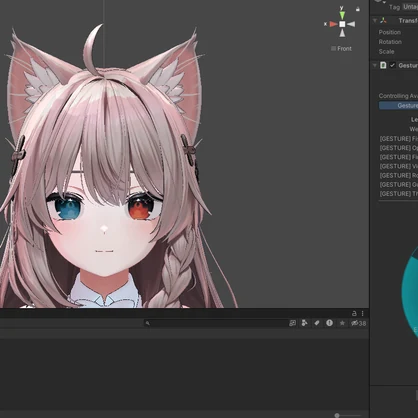Image resolution: width=418 pixels, height=418 pixels.
Task: Open search by label tag filter
Action: (317, 323)
